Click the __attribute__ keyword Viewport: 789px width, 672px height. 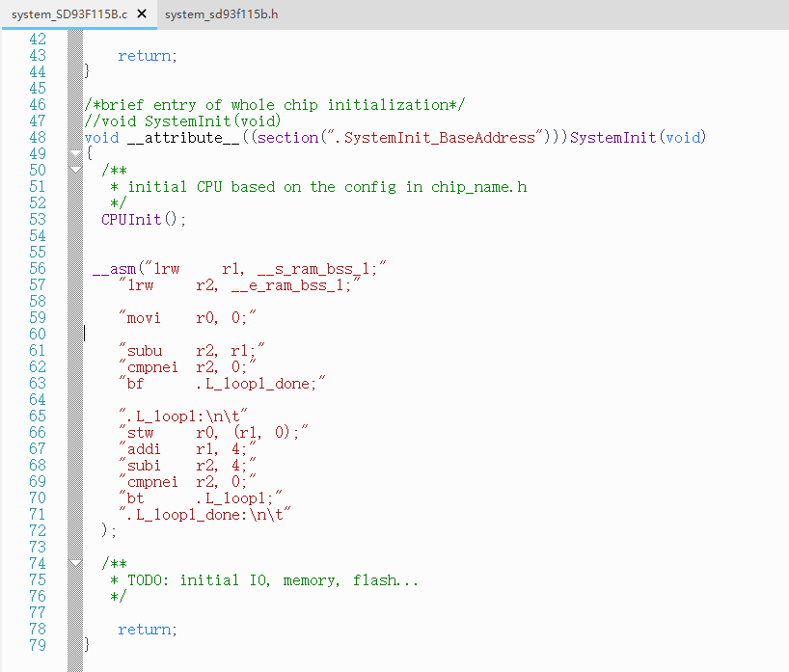coord(183,137)
